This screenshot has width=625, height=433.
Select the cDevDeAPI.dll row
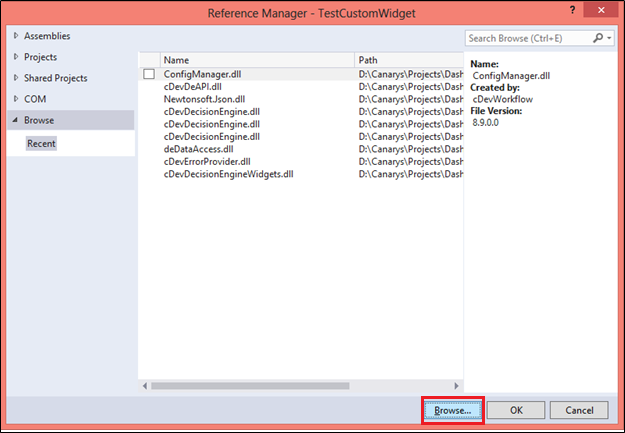(301, 87)
